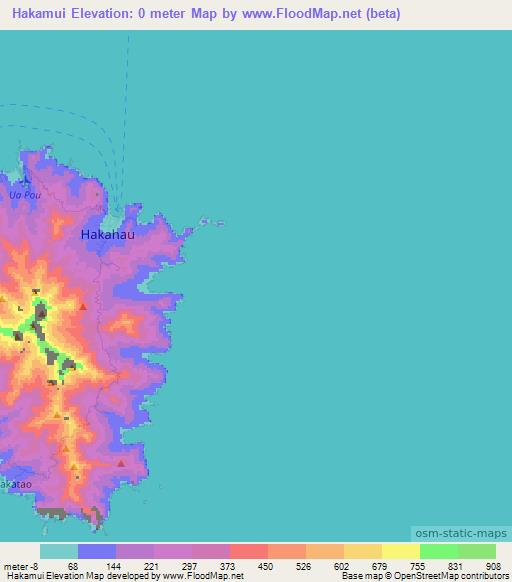Click the osm-static-maps watermark label

coord(461,533)
